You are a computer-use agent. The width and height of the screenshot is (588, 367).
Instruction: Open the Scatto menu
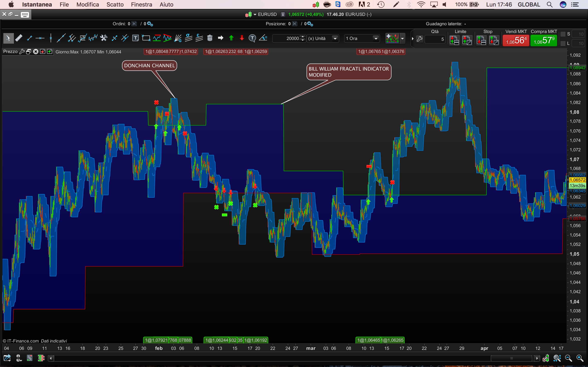[115, 4]
